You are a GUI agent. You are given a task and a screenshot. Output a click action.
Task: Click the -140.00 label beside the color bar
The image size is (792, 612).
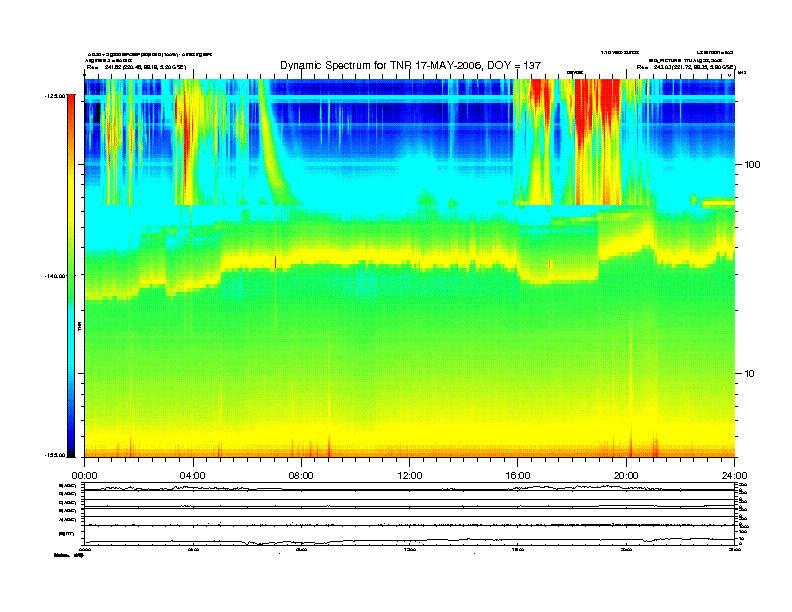[55, 276]
